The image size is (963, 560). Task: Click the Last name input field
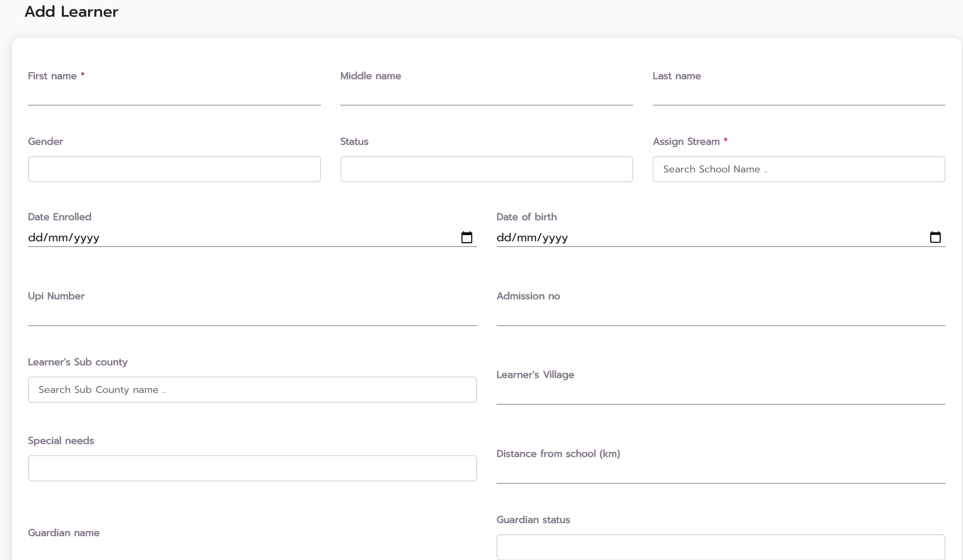(x=799, y=96)
